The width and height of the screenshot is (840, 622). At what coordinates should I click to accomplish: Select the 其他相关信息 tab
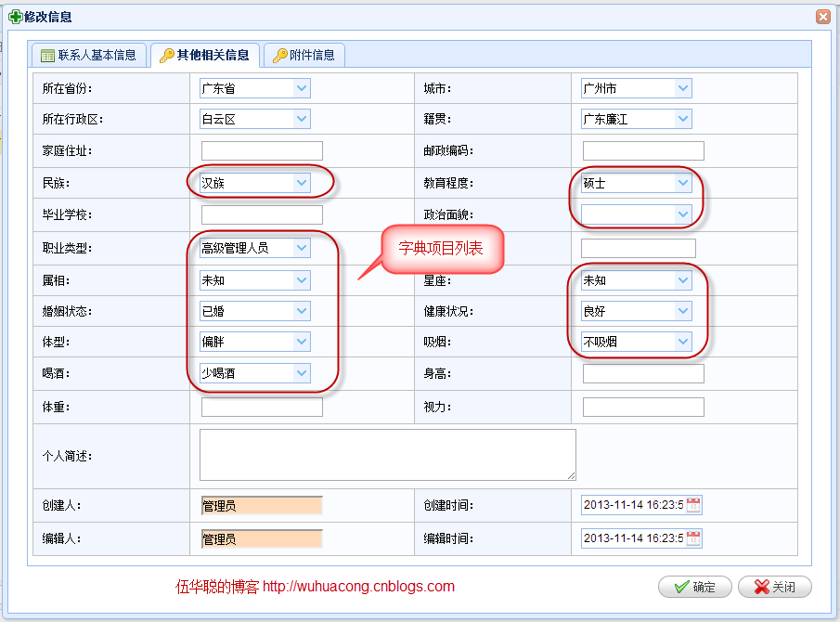(205, 55)
